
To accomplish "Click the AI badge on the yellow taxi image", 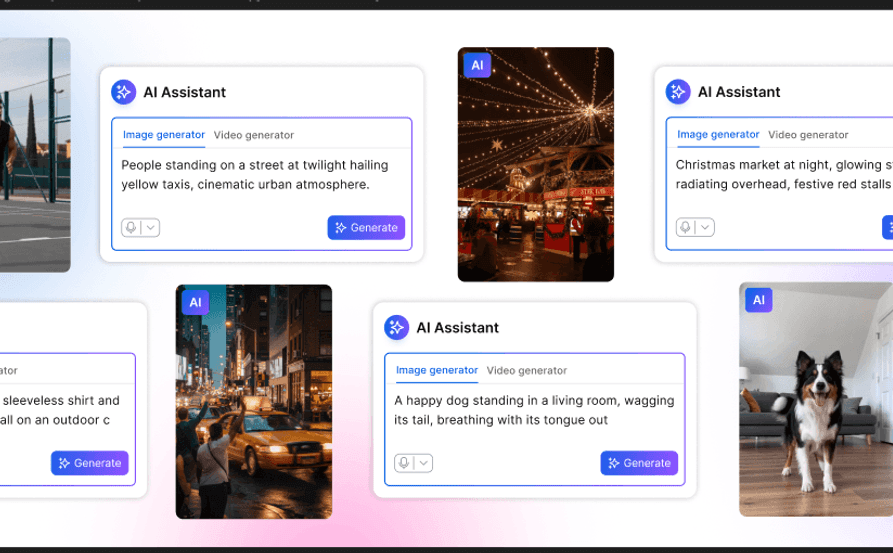I will (195, 302).
